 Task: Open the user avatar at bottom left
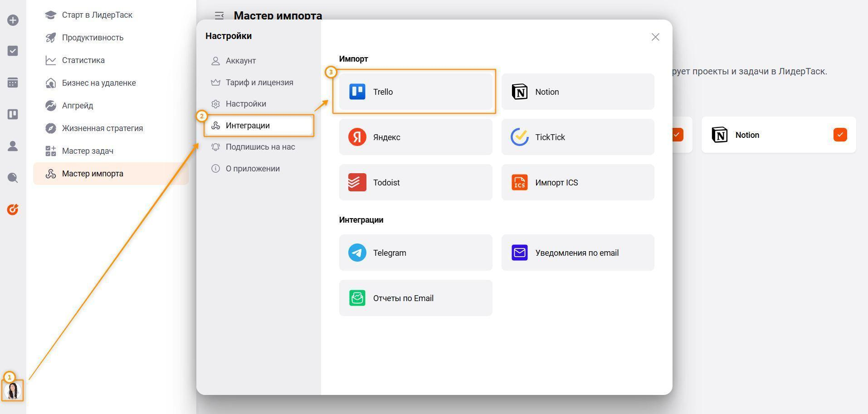tap(12, 390)
